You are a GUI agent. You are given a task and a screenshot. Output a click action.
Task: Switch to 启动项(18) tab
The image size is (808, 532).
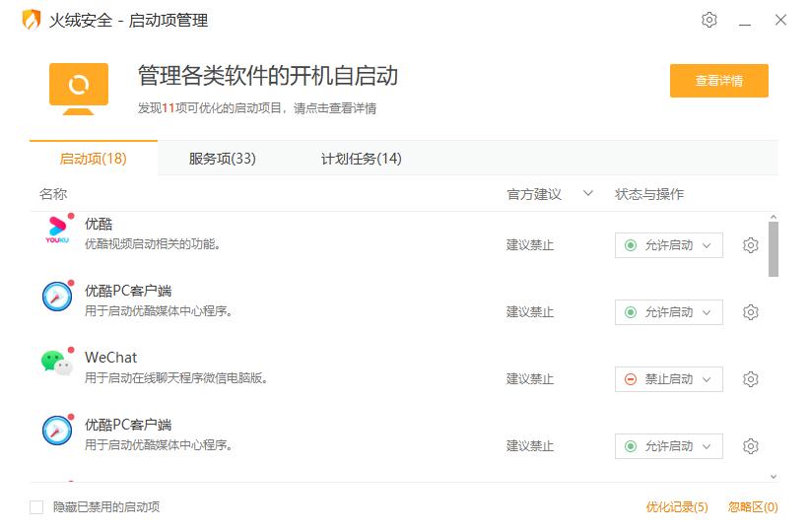tap(94, 158)
